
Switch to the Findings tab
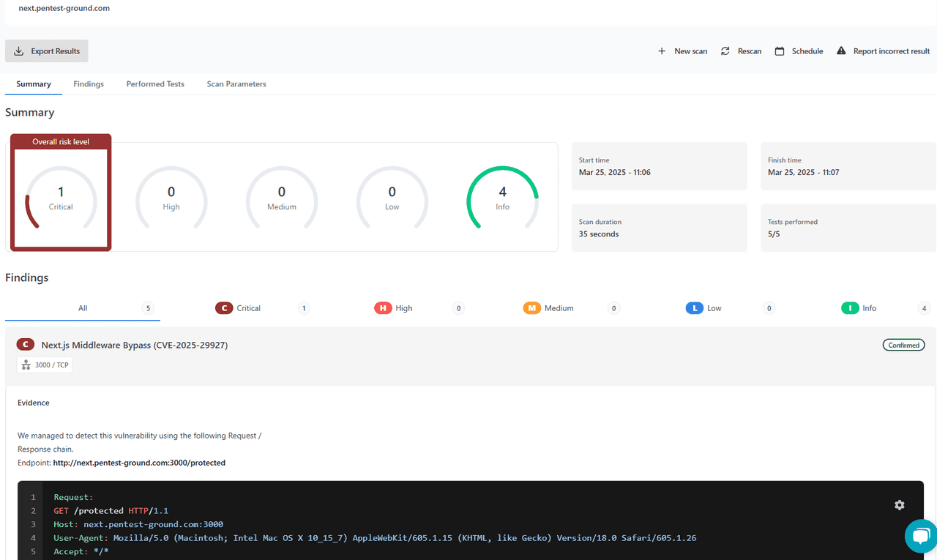point(89,83)
